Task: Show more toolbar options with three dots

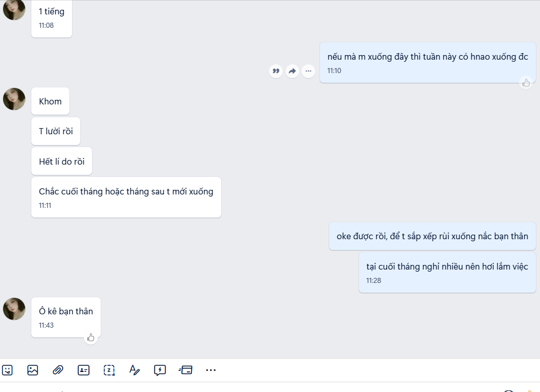Action: (211, 370)
